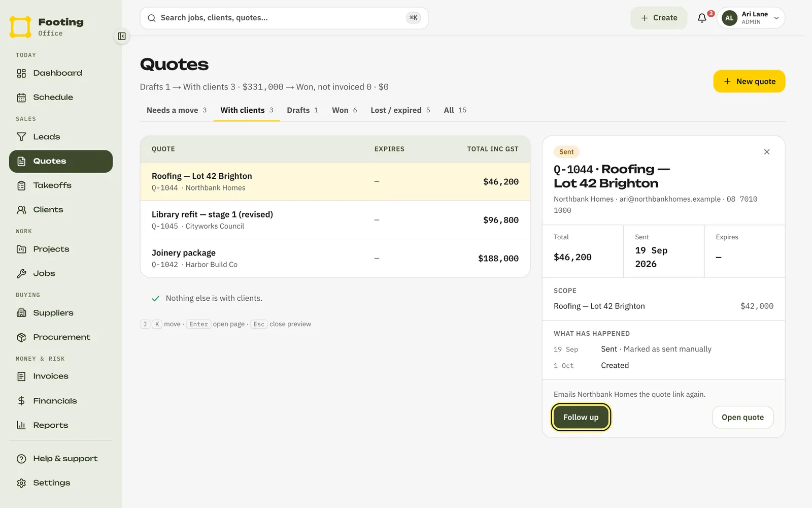The height and width of the screenshot is (508, 812).
Task: Open Leads funnel icon
Action: [x=21, y=137]
